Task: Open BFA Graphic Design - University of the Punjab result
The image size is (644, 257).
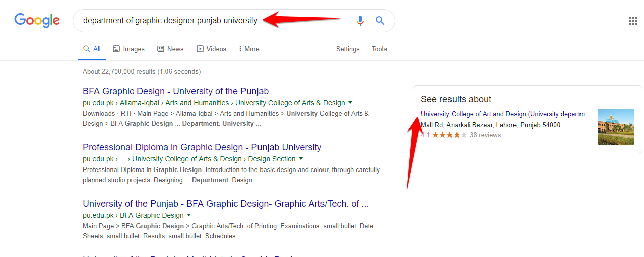Action: [175, 91]
